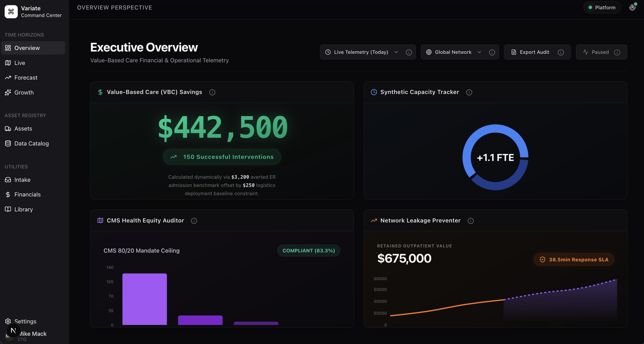Toggle the Platform status pill
This screenshot has height=344, width=644.
click(602, 7)
